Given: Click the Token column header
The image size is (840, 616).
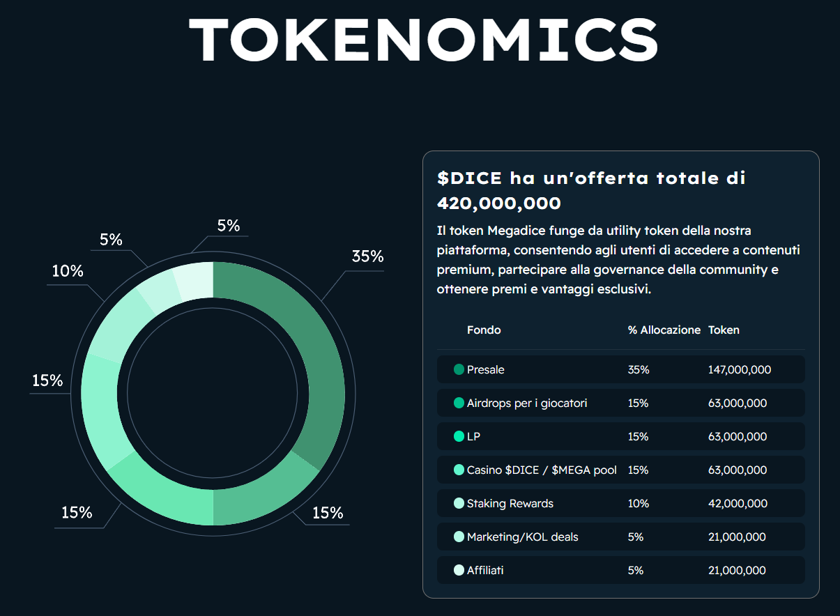Looking at the screenshot, I should 724,330.
